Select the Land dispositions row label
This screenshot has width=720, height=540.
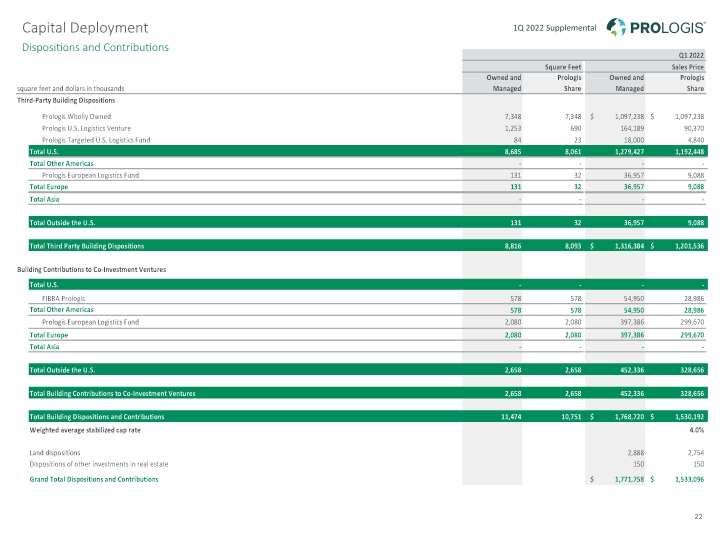coord(55,453)
